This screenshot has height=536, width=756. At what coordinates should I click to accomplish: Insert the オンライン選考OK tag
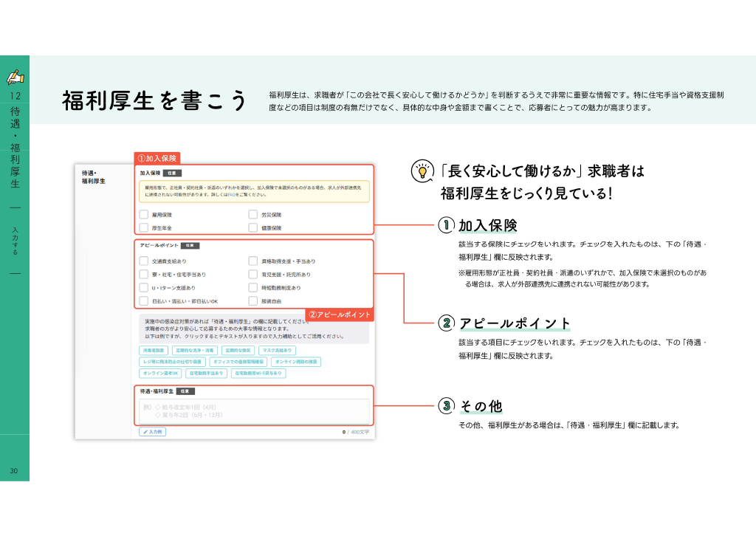pyautogui.click(x=160, y=373)
